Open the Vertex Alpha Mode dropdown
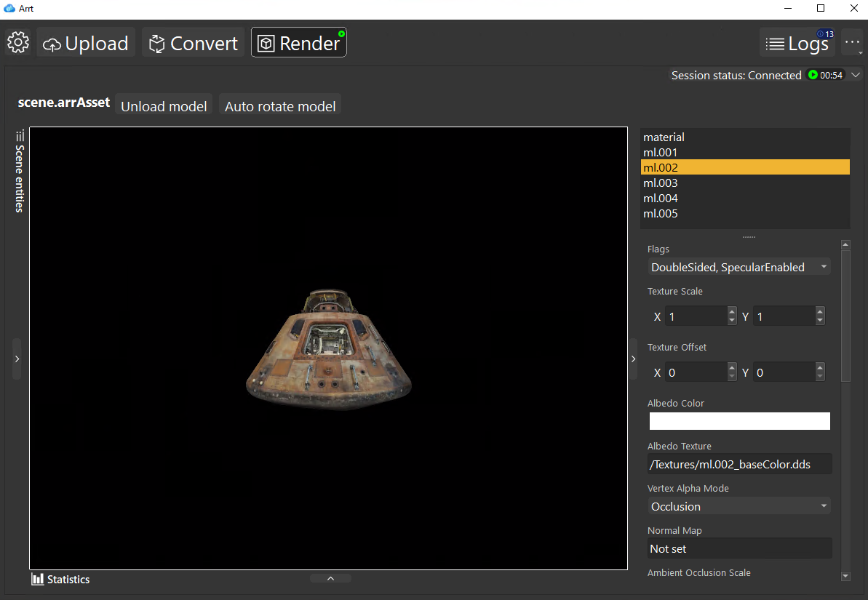This screenshot has height=600, width=868. 739,506
